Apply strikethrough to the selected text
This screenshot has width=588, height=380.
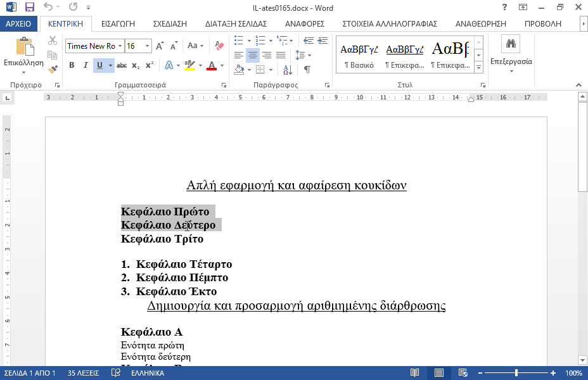coord(122,66)
